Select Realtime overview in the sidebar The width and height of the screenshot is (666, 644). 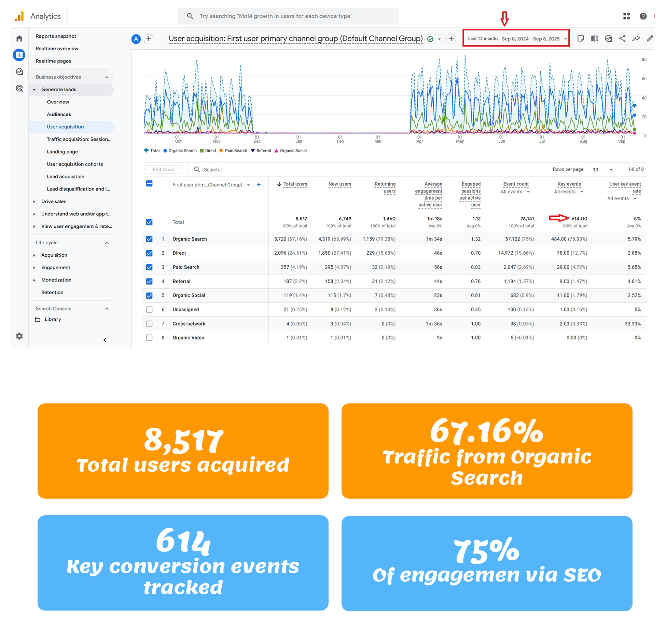[57, 48]
